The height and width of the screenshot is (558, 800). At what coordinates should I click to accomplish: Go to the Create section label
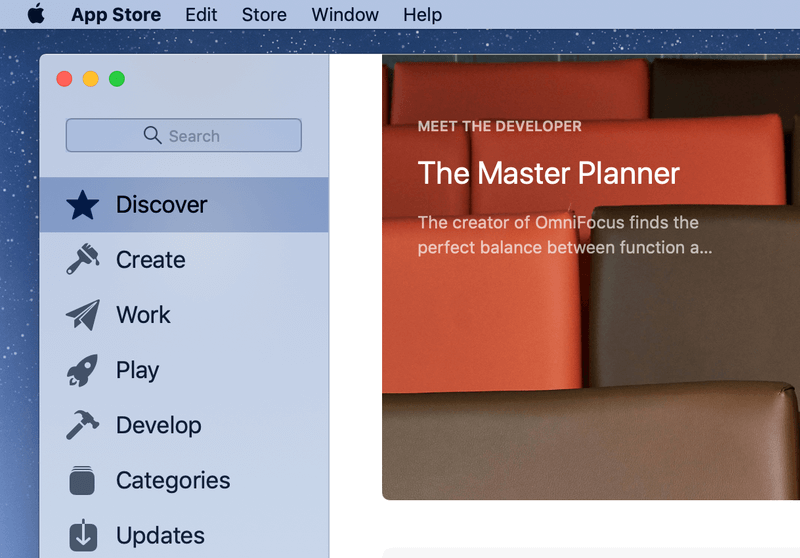tap(151, 260)
